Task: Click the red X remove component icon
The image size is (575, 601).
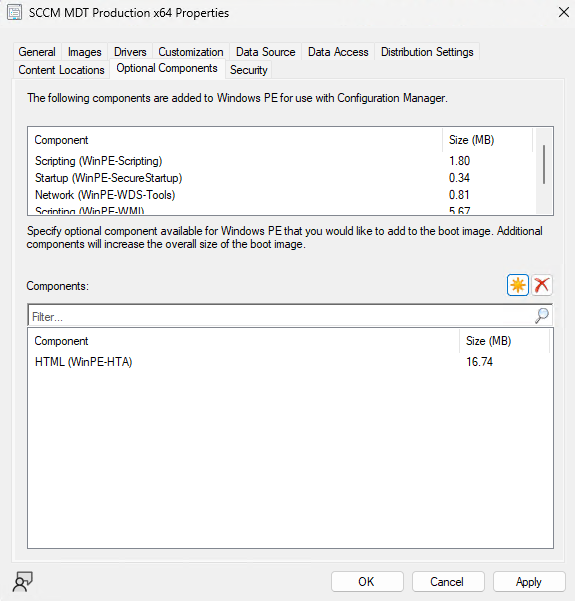Action: [x=542, y=285]
